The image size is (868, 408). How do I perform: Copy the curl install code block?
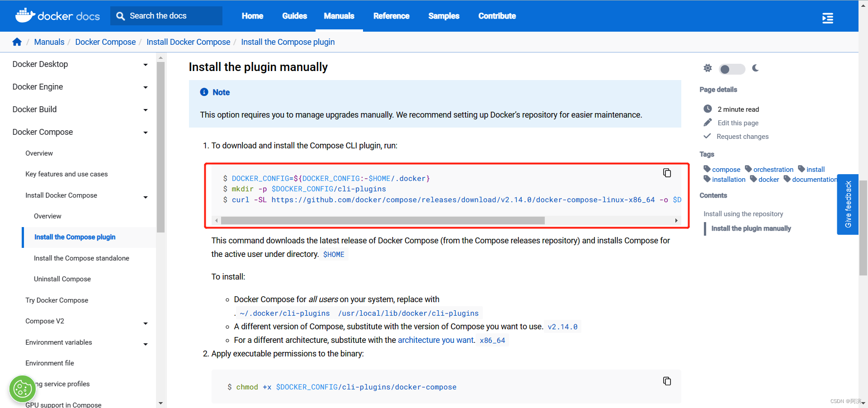coord(667,173)
